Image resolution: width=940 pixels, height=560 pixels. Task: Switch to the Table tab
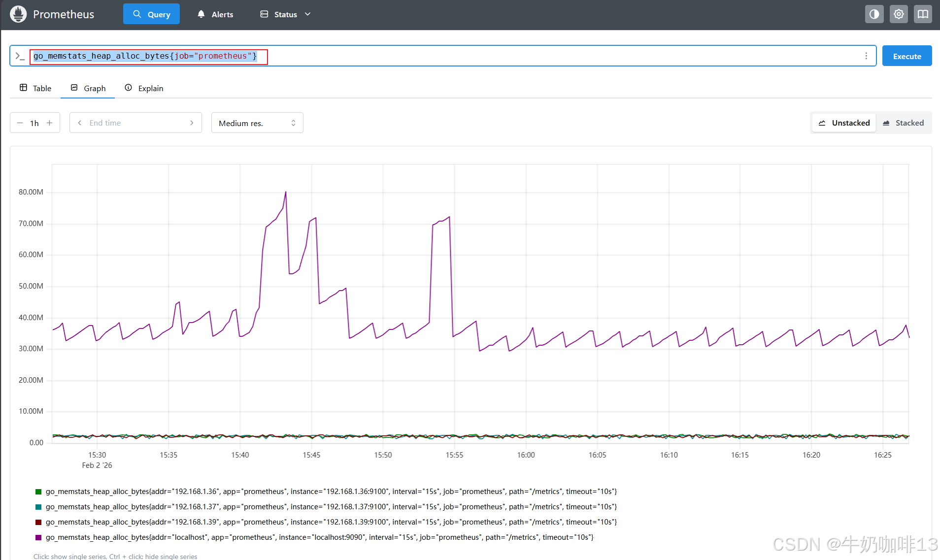point(35,88)
